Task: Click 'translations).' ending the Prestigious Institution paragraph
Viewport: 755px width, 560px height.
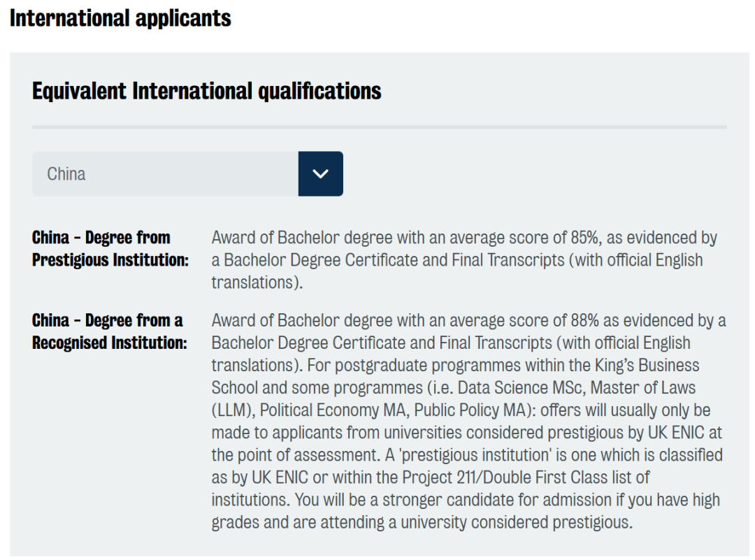Action: coord(257,282)
